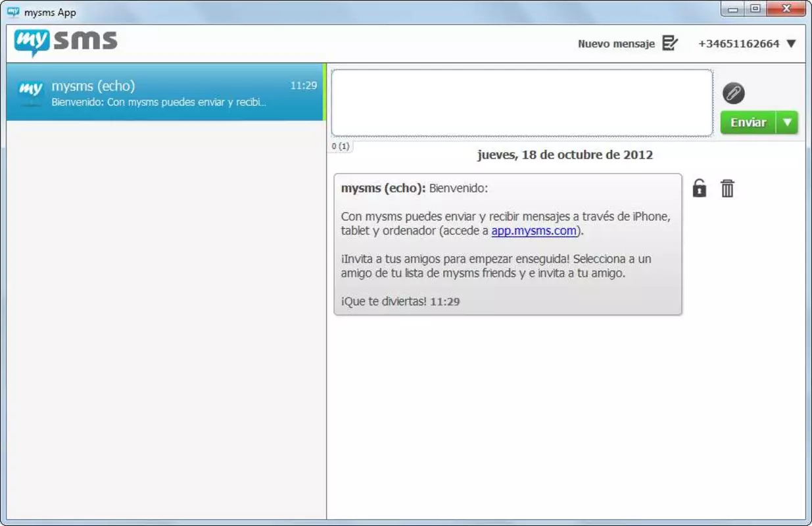Click the Enviar send button
This screenshot has width=812, height=526.
(748, 123)
